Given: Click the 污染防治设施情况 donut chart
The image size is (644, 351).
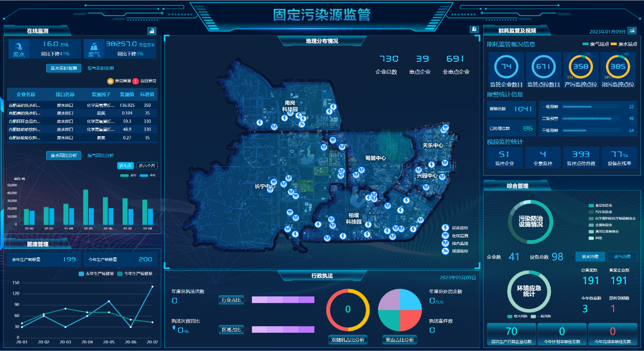Looking at the screenshot, I should pyautogui.click(x=529, y=221).
